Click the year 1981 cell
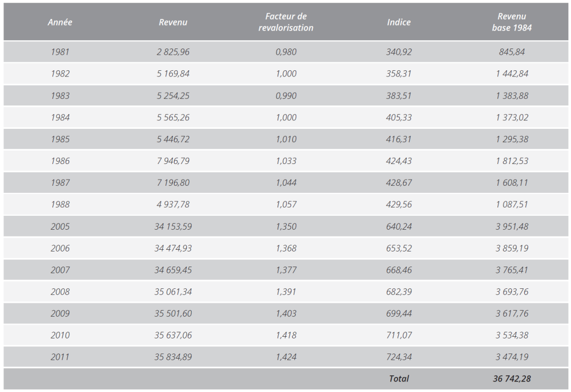This screenshot has width=571, height=392. [x=60, y=52]
